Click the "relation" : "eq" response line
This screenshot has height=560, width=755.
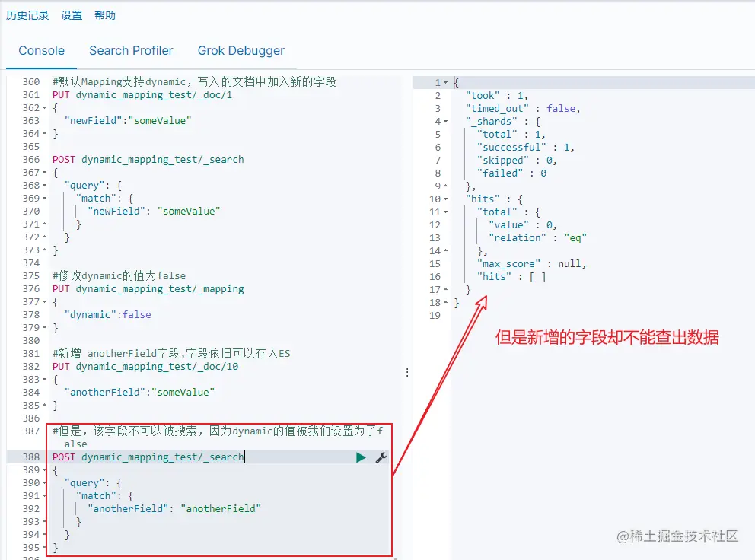pyautogui.click(x=537, y=238)
